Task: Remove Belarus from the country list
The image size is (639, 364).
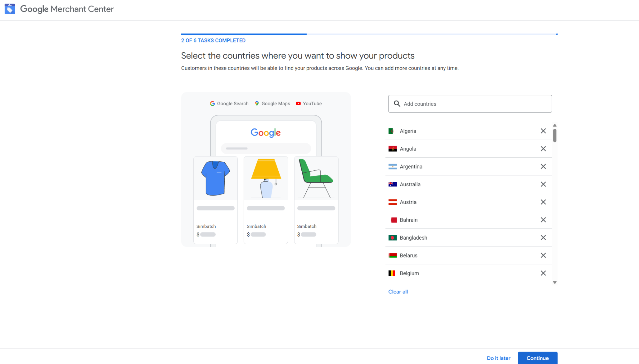Action: pos(543,255)
